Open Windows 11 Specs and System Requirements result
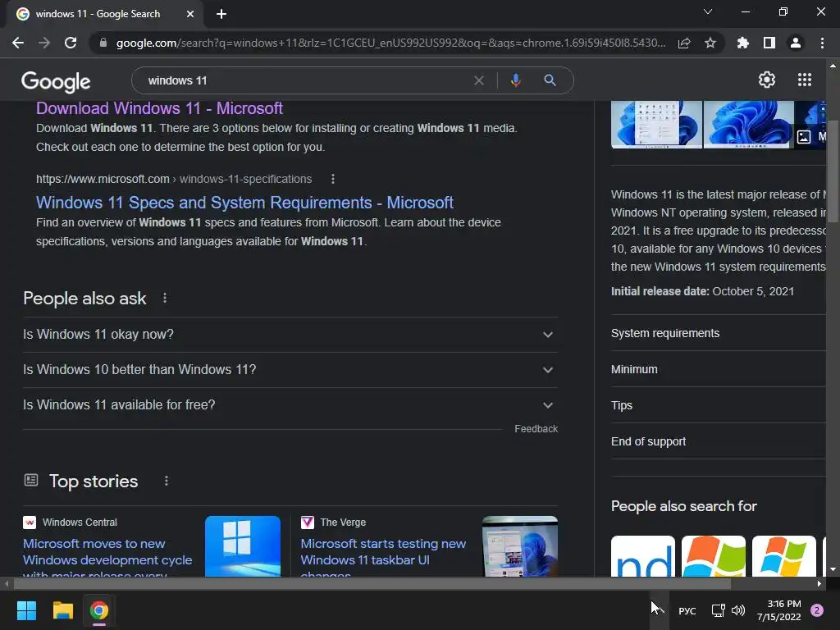This screenshot has height=630, width=840. point(244,203)
